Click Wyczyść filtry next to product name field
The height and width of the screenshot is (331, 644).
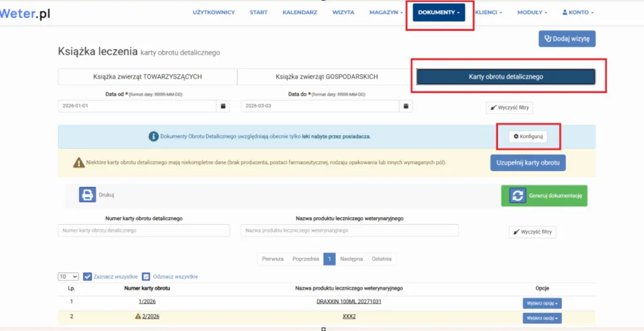[x=533, y=232]
